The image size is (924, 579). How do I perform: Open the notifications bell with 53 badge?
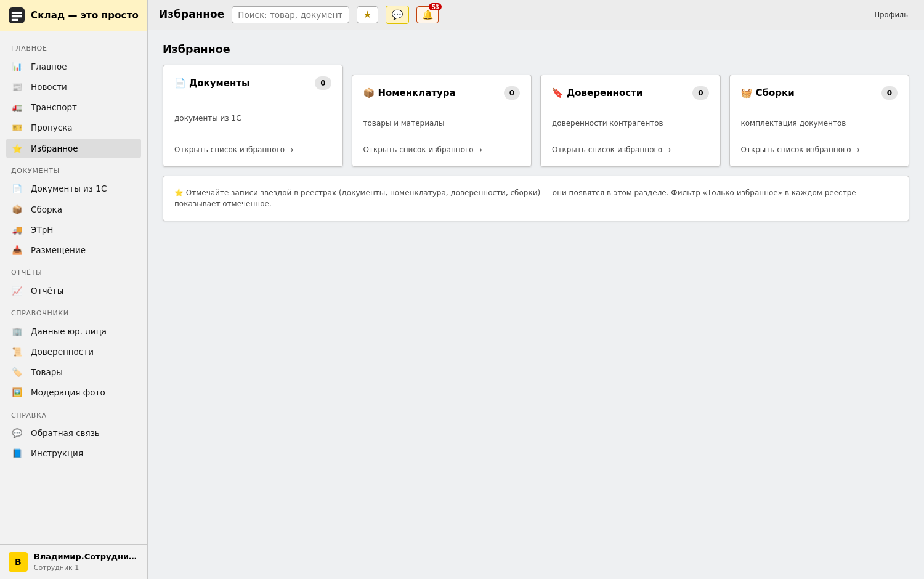tap(428, 15)
